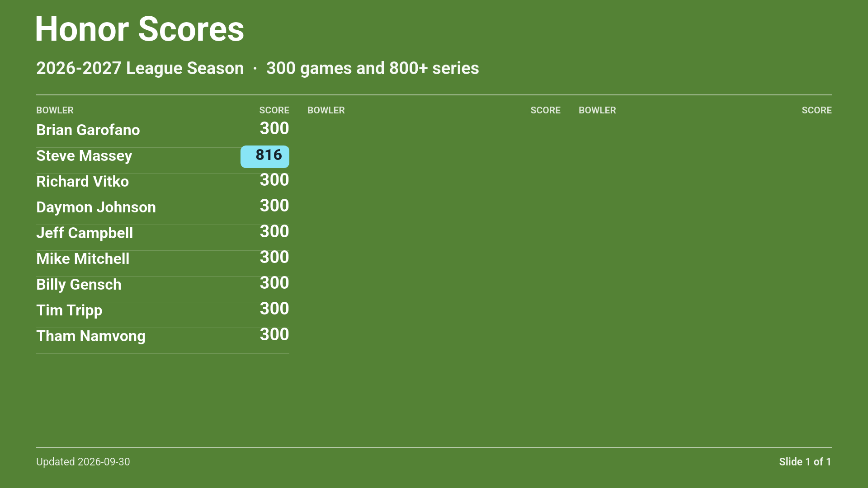
Task: Click Daymon Johnson's 300 score
Action: (274, 206)
